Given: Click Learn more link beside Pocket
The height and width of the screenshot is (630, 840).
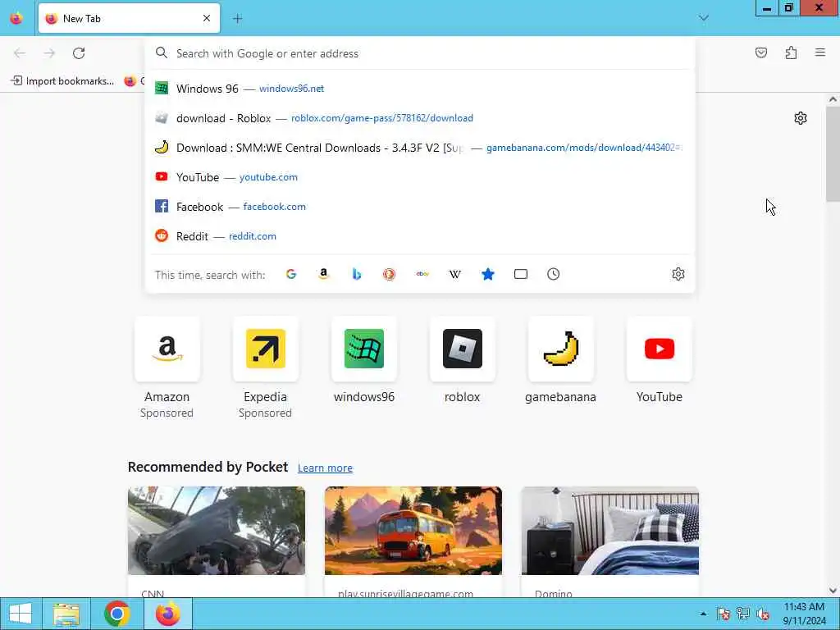Looking at the screenshot, I should [325, 468].
